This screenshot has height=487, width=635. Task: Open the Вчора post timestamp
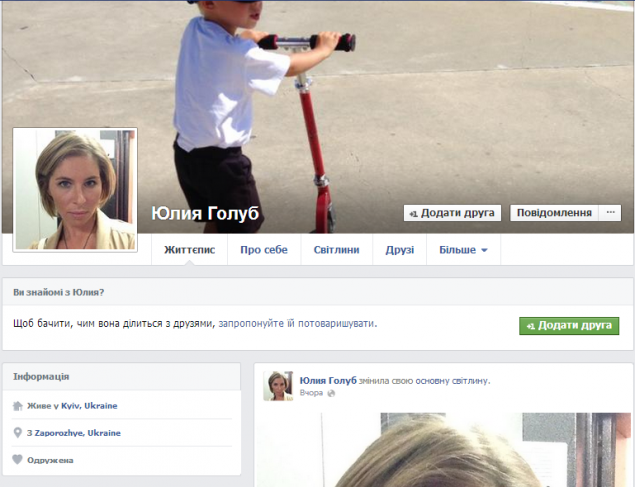coord(311,393)
